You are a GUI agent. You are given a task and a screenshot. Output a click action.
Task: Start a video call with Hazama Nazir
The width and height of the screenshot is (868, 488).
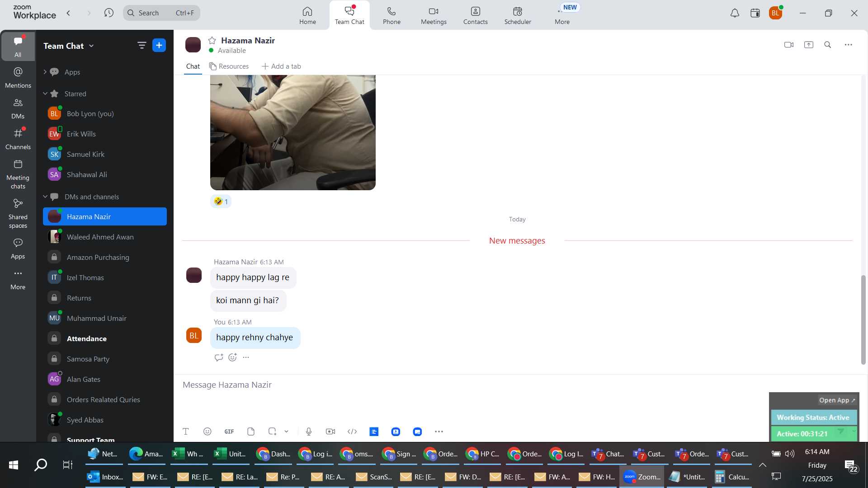pos(789,45)
